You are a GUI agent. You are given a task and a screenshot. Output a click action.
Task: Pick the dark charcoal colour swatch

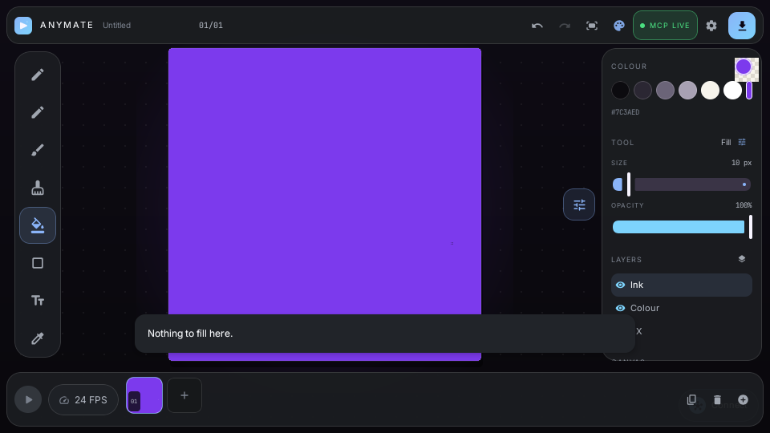642,90
